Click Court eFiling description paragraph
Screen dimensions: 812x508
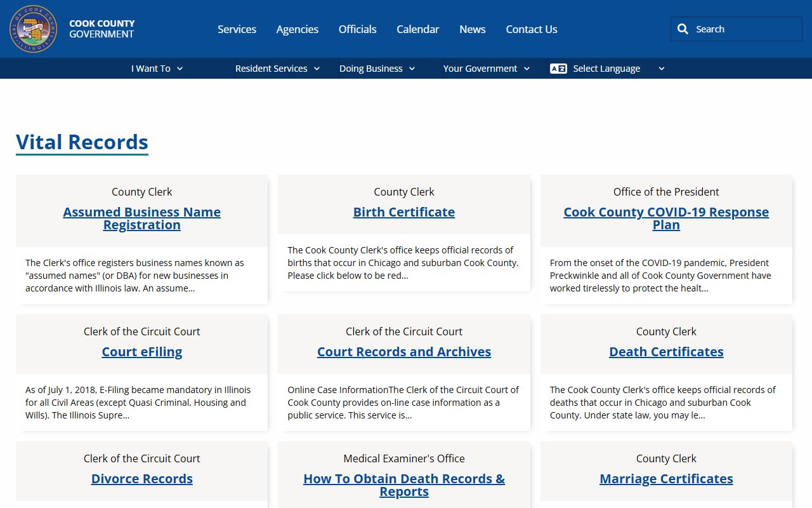coord(138,403)
